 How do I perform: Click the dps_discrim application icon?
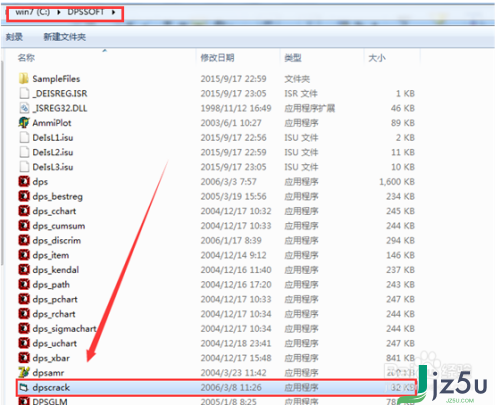pos(24,240)
